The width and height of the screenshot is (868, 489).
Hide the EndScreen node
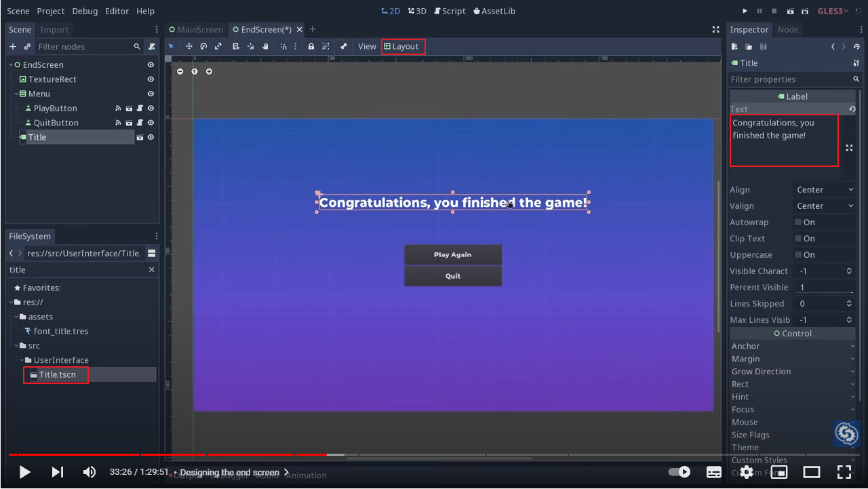click(x=151, y=65)
